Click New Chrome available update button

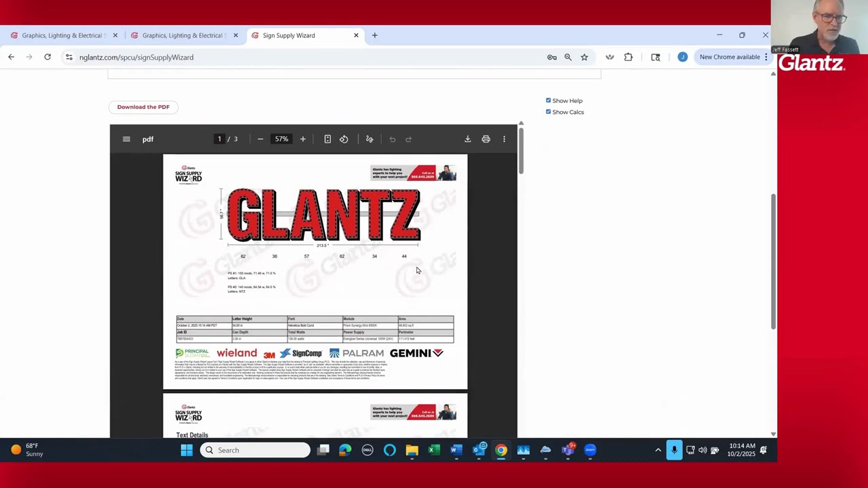pos(730,57)
